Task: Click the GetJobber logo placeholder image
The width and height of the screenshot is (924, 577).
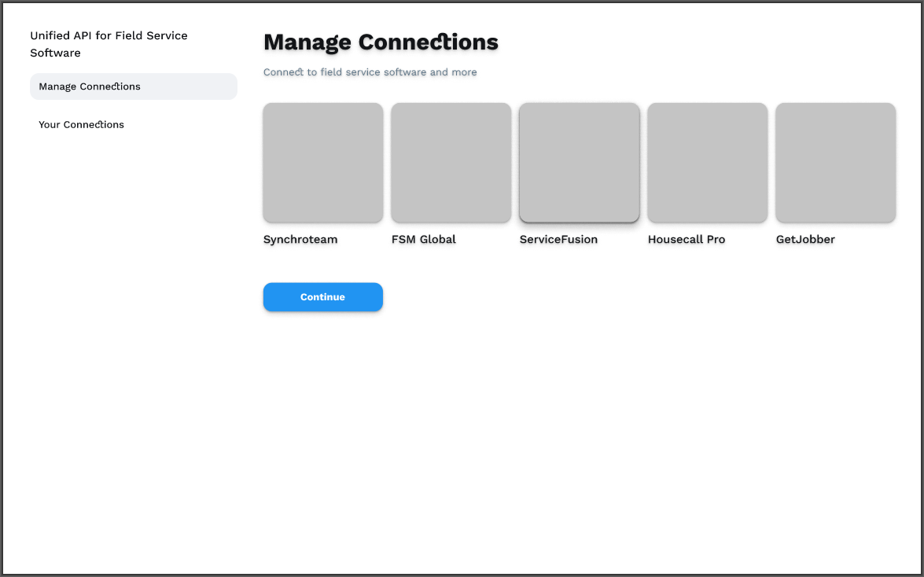Action: (834, 162)
